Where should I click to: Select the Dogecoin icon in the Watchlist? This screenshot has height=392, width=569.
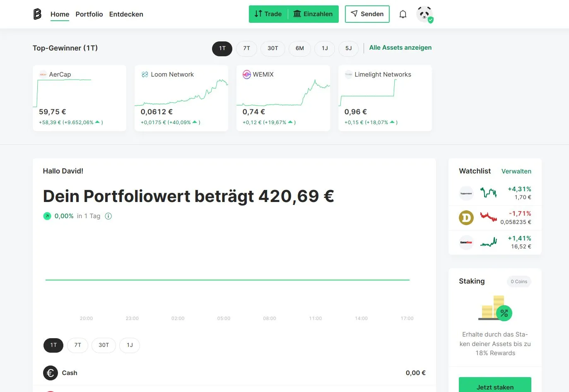(x=466, y=218)
